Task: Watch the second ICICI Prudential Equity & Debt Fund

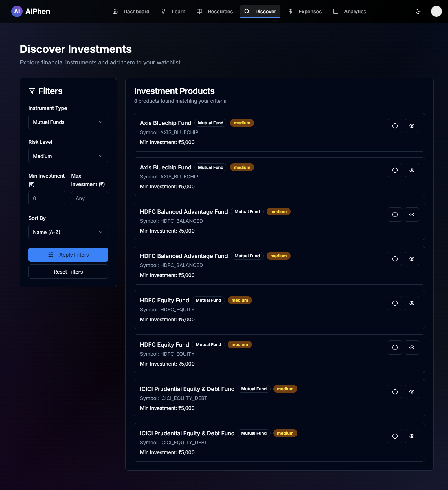Action: [412, 436]
